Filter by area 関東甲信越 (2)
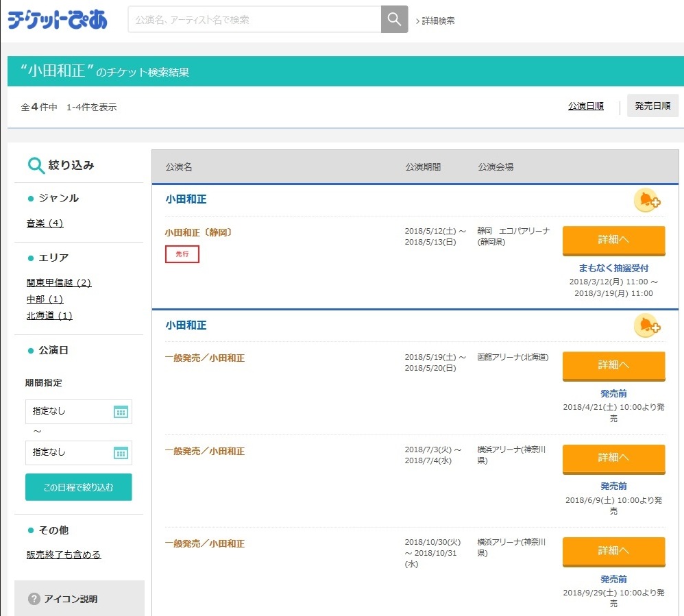This screenshot has height=616, width=684. tap(59, 283)
